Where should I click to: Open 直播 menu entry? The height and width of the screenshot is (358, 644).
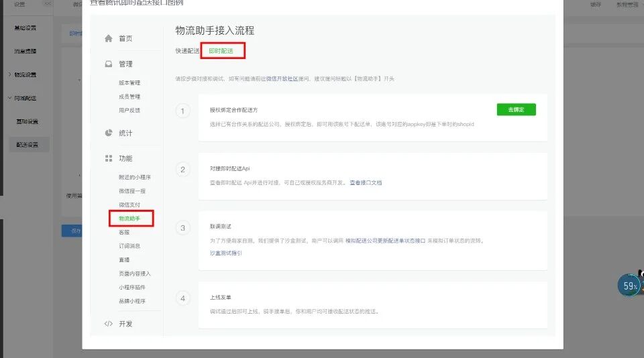(124, 259)
